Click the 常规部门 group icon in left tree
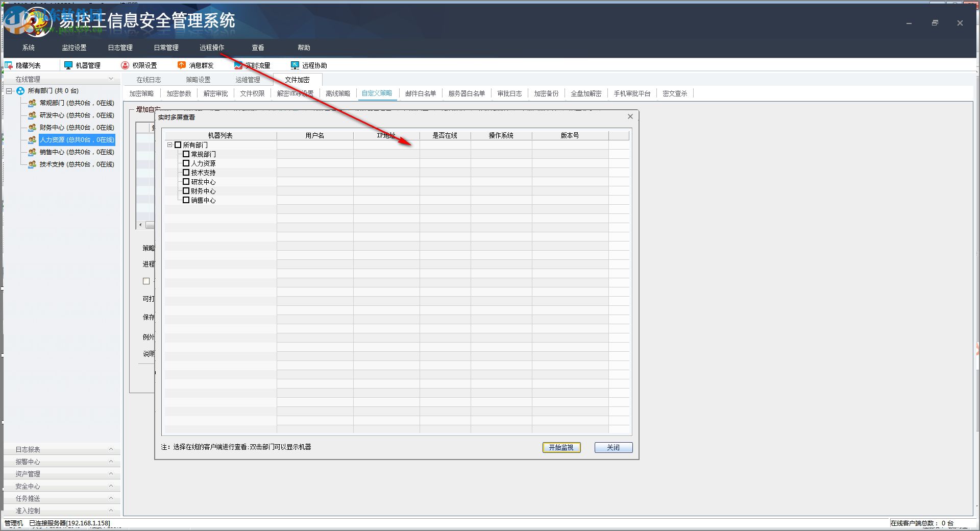Image resolution: width=980 pixels, height=531 pixels. (x=32, y=103)
